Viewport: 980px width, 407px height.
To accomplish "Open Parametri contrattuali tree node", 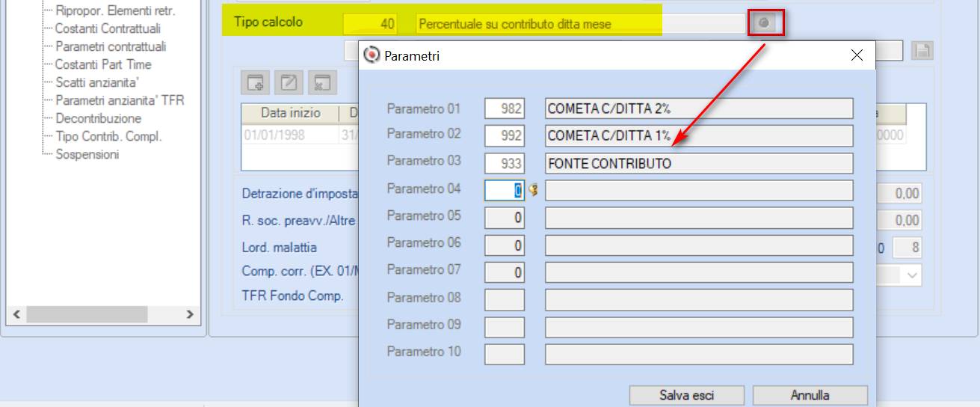I will click(111, 46).
